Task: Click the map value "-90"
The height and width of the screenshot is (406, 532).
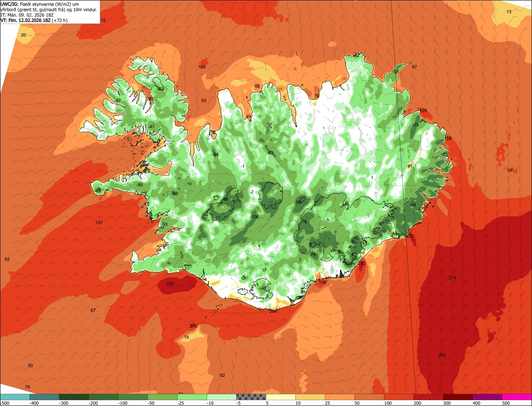Action: pos(298,202)
